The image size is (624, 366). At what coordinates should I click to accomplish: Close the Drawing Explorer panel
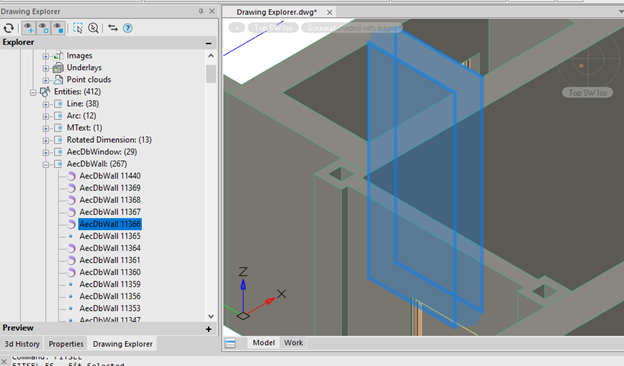pos(212,11)
